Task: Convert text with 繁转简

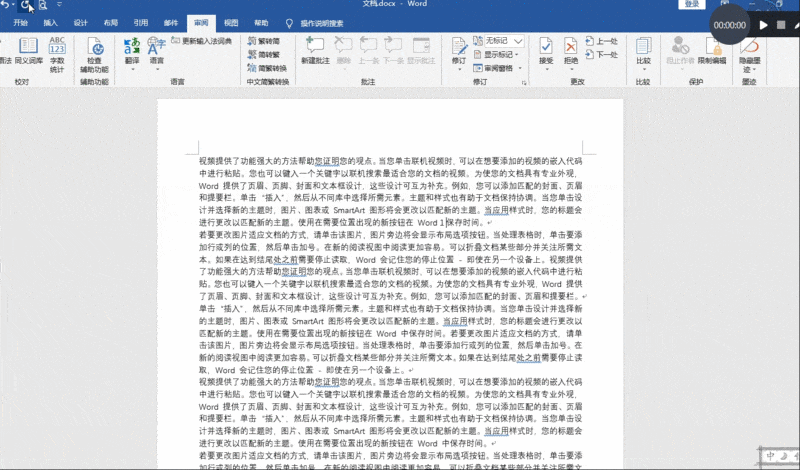Action: tap(264, 41)
